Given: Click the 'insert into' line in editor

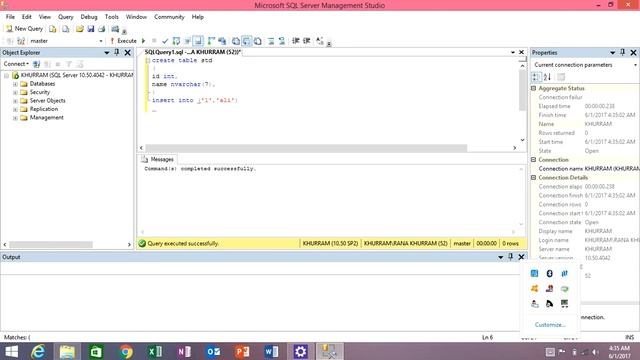Looking at the screenshot, I should point(195,100).
